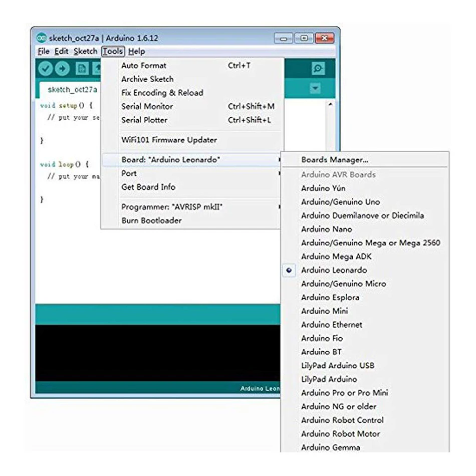This screenshot has height=476, width=476.
Task: Select Arduino BT
Action: (365, 352)
